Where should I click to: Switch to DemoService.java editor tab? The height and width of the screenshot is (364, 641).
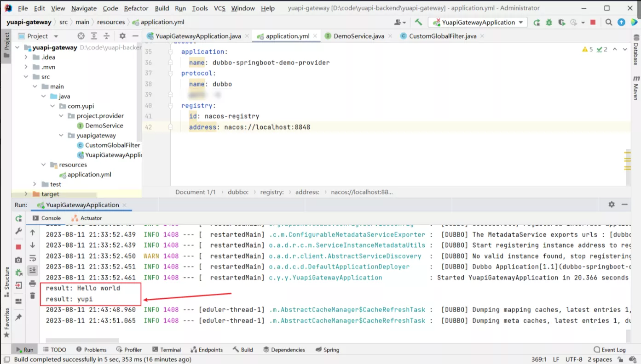point(358,36)
